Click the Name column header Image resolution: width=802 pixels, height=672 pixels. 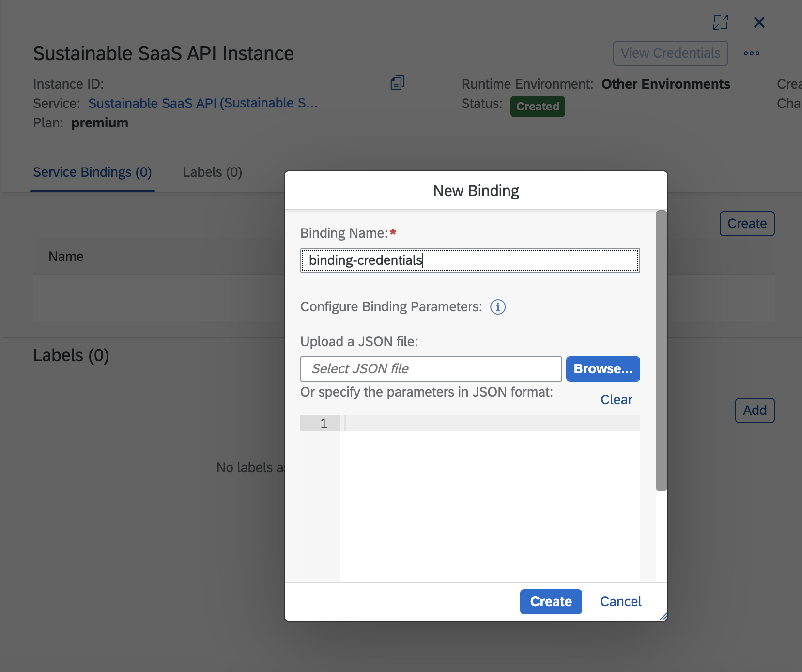click(66, 257)
